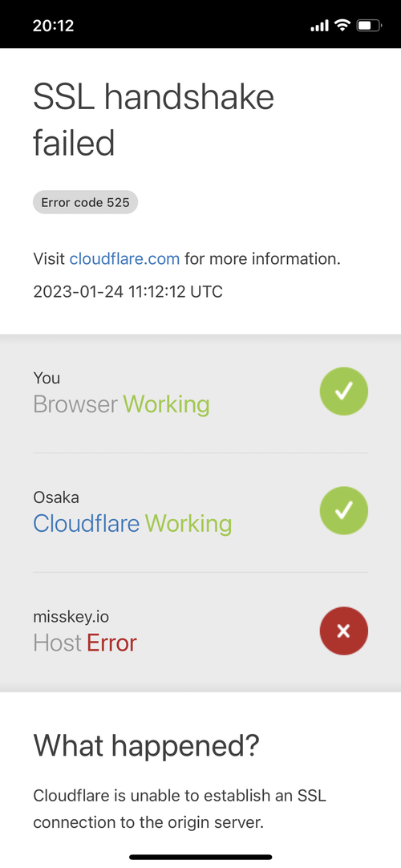Click the blue Cloudflare text under Osaka
Screen dimensions: 401x868
[x=87, y=523]
